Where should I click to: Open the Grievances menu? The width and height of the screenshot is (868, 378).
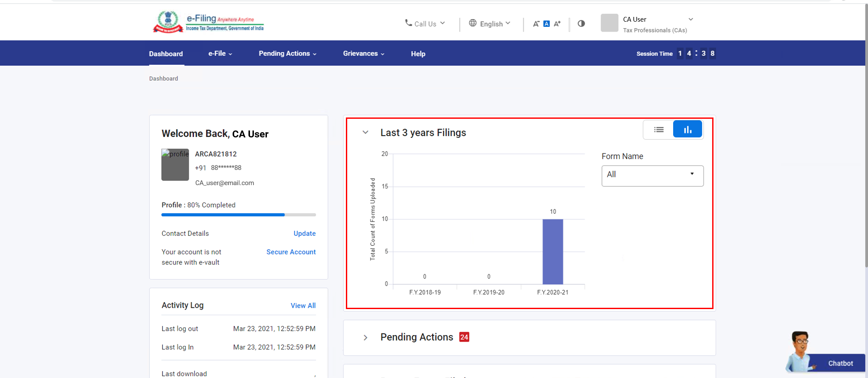tap(363, 54)
